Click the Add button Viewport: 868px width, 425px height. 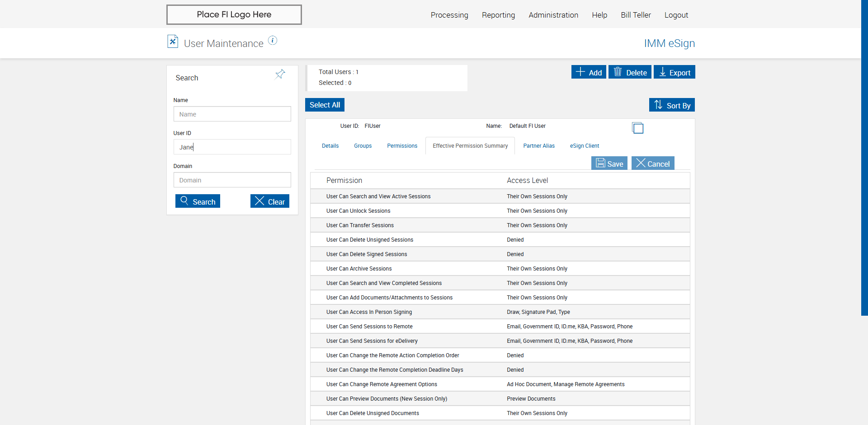pos(589,72)
